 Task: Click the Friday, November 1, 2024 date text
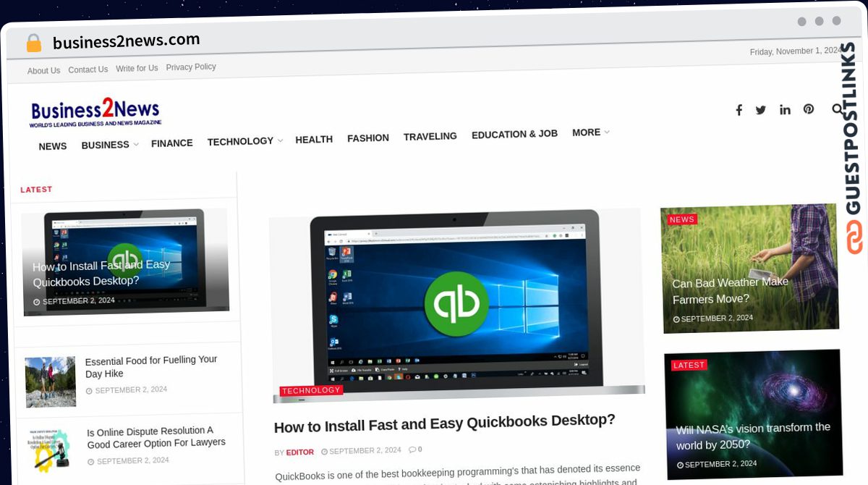[795, 51]
